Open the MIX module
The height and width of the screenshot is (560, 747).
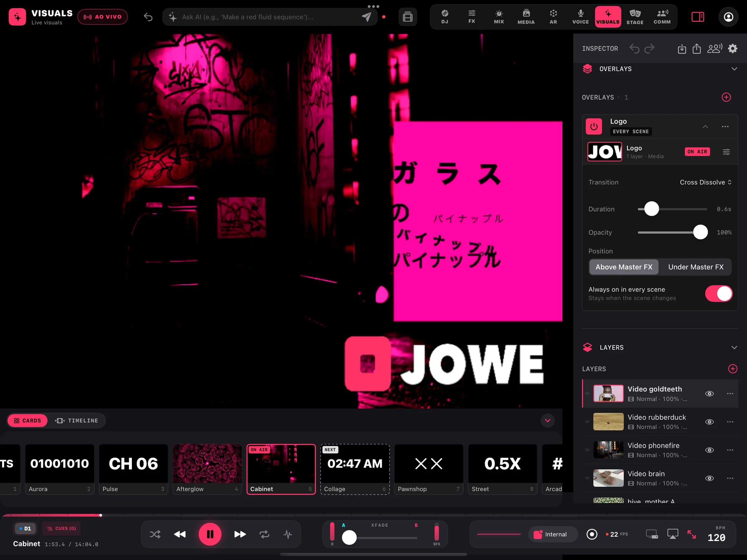(499, 17)
